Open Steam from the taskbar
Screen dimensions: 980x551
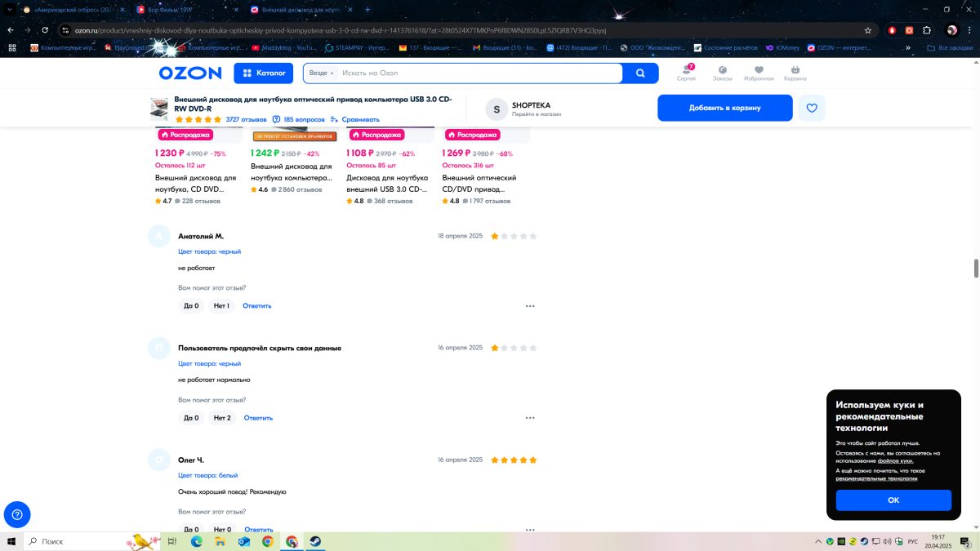(x=315, y=541)
